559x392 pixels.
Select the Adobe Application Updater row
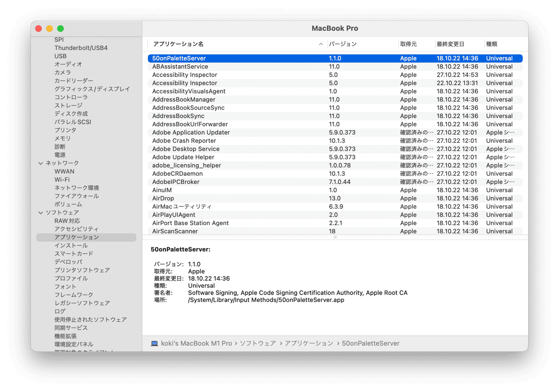335,133
